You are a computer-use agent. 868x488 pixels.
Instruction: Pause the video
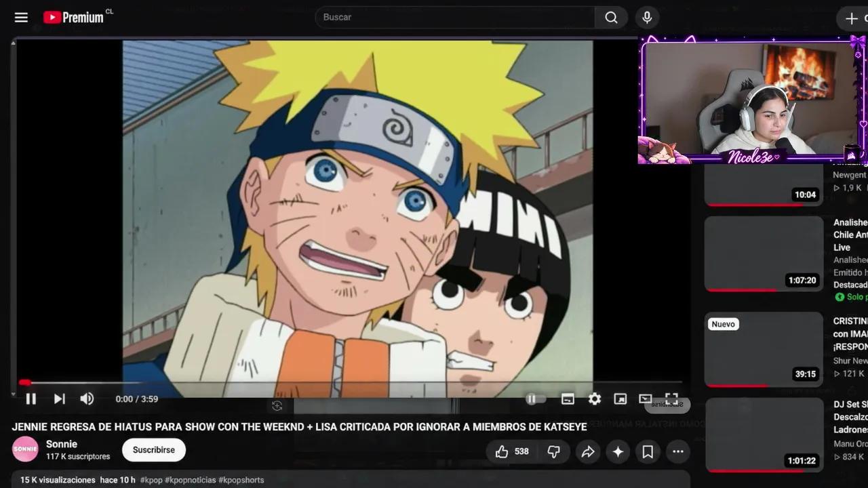31,399
